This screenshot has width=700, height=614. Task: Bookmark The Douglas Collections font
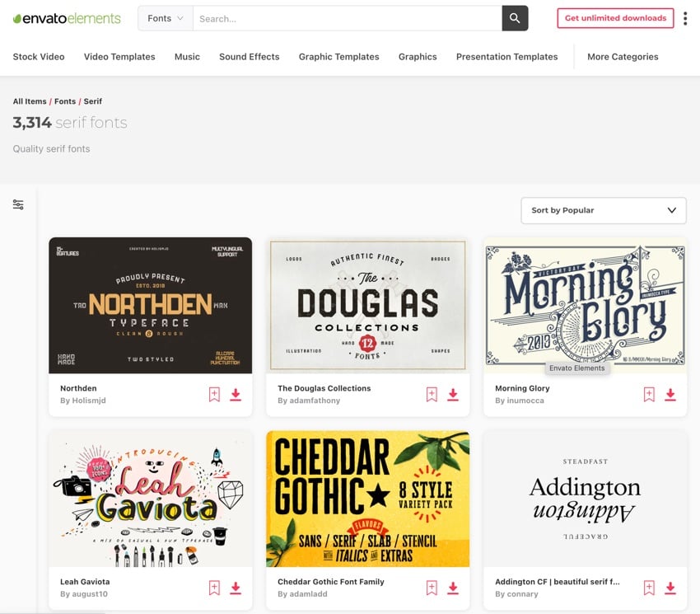(x=432, y=395)
